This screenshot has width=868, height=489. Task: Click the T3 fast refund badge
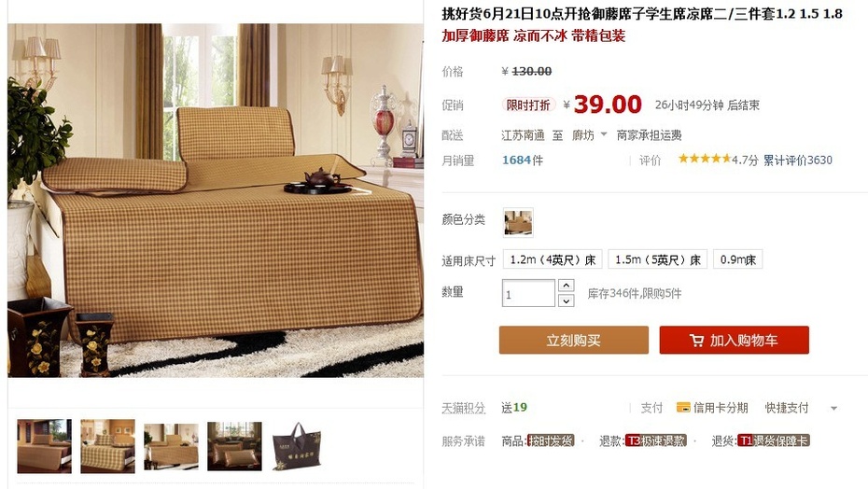656,440
